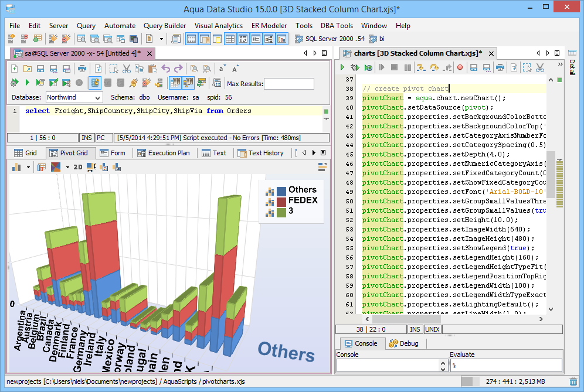Click the Open File folder icon in query toolbar

pyautogui.click(x=27, y=69)
